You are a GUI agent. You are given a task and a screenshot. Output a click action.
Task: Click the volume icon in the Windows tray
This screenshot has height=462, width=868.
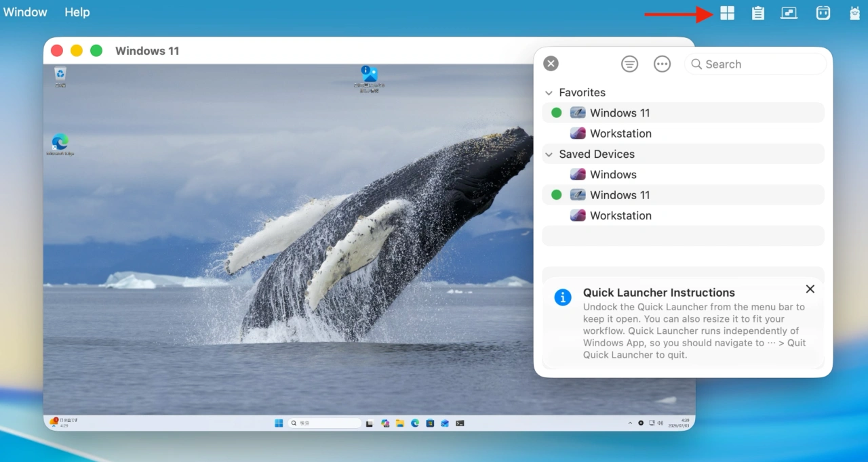pos(660,423)
